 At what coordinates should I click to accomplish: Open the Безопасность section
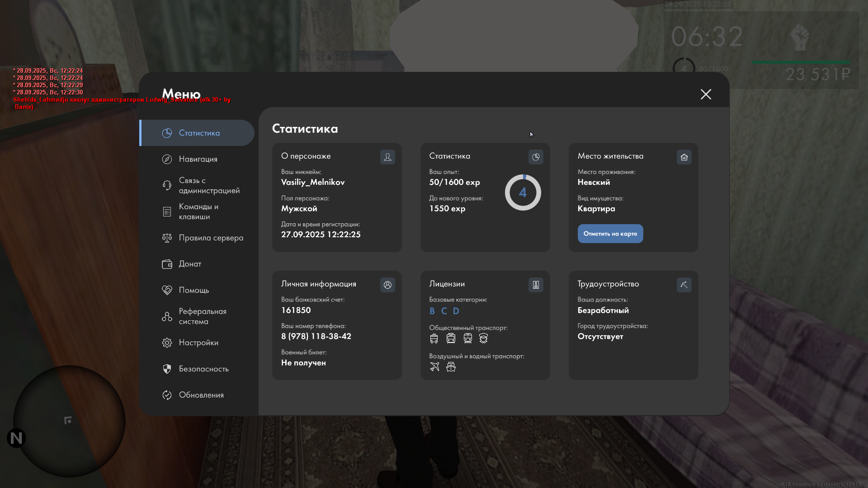pos(203,369)
